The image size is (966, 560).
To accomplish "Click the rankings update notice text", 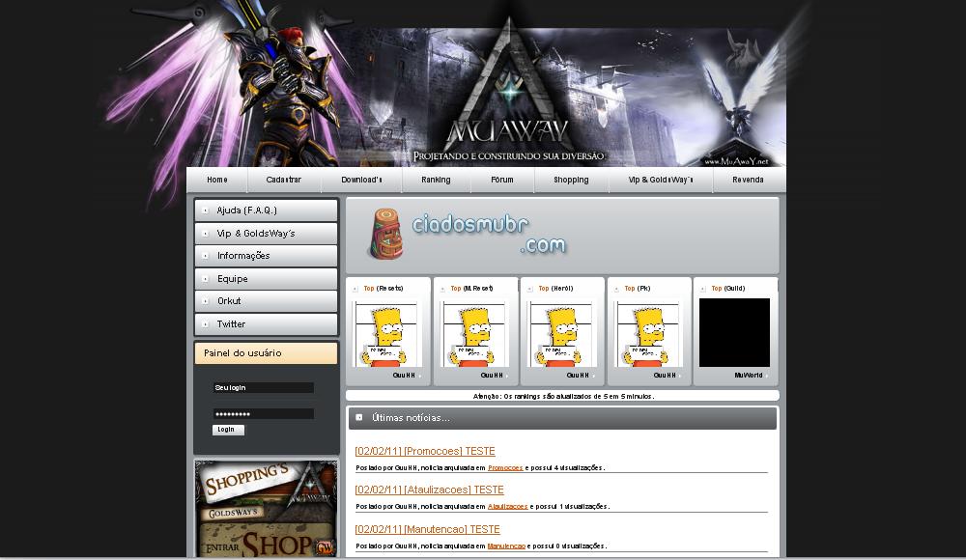I will click(x=563, y=396).
